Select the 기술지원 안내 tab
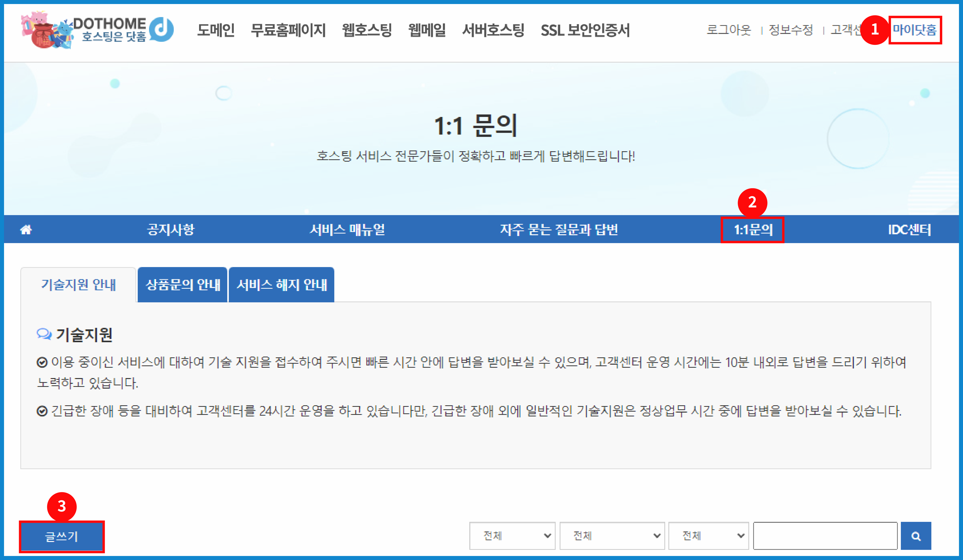The height and width of the screenshot is (560, 963). (x=78, y=285)
